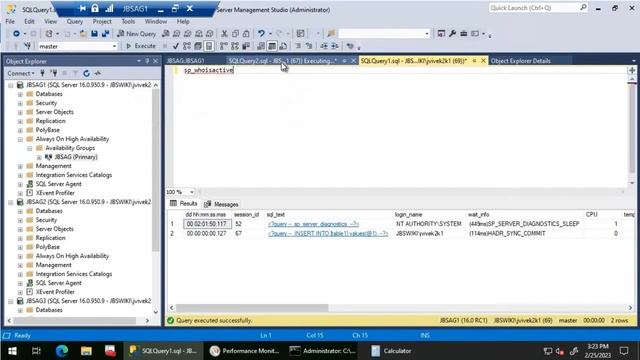Click the toolbar search combo box
This screenshot has height=360, width=640.
coord(384,33)
